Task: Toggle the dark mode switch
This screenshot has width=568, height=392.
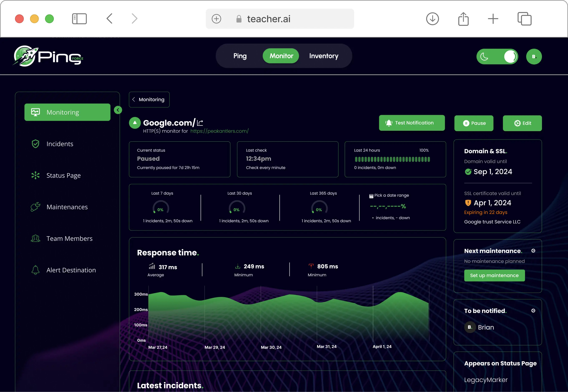Action: click(x=497, y=57)
